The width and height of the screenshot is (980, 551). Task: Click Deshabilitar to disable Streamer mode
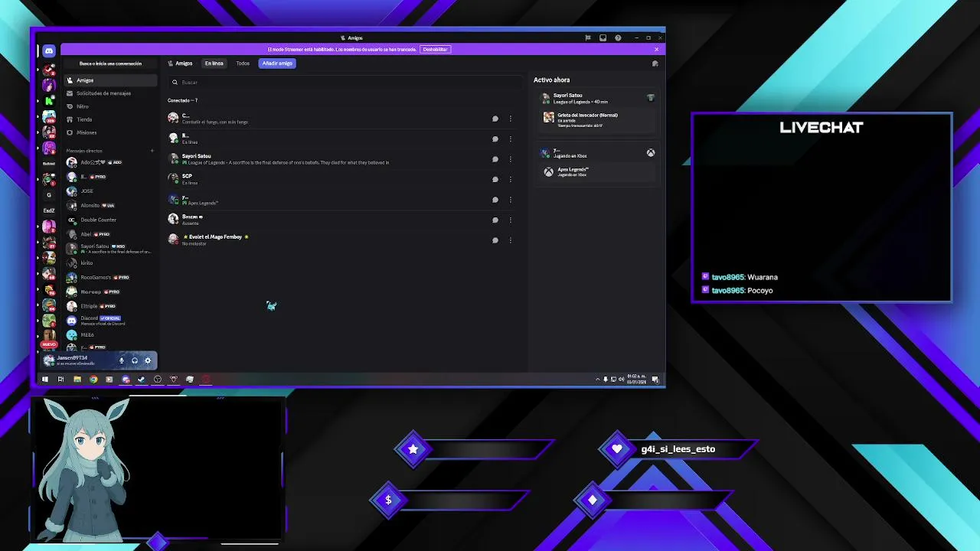[435, 49]
